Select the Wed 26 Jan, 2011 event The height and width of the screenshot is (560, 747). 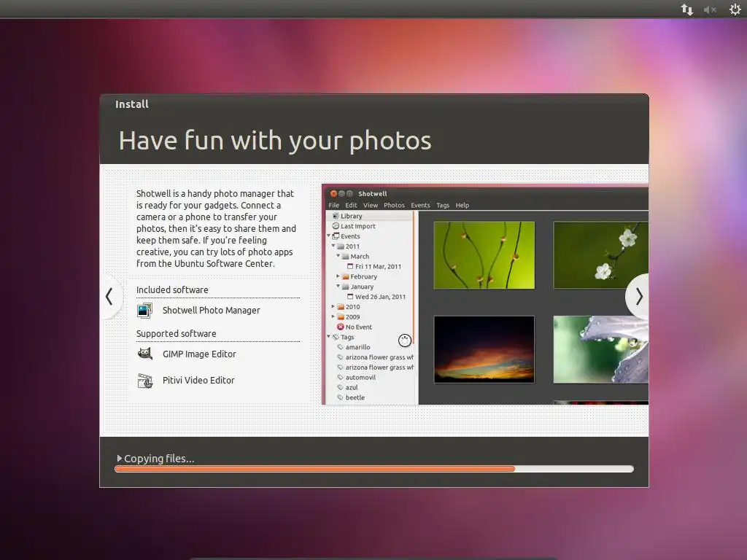pos(380,297)
